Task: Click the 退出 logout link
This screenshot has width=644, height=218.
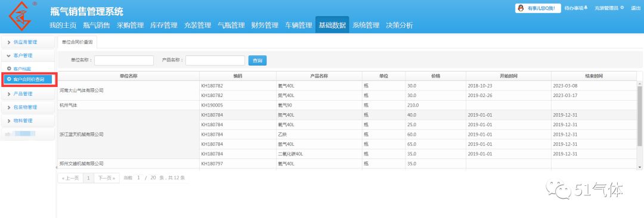Action: pyautogui.click(x=636, y=8)
